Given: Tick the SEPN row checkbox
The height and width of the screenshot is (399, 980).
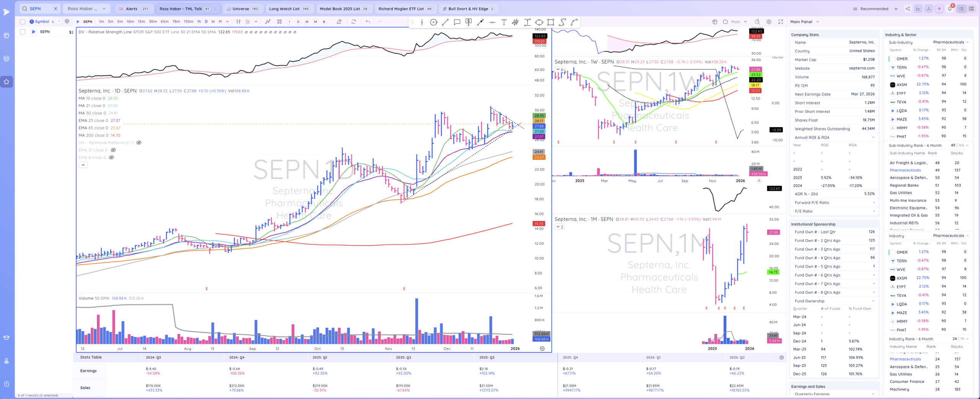Looking at the screenshot, I should click(x=23, y=32).
